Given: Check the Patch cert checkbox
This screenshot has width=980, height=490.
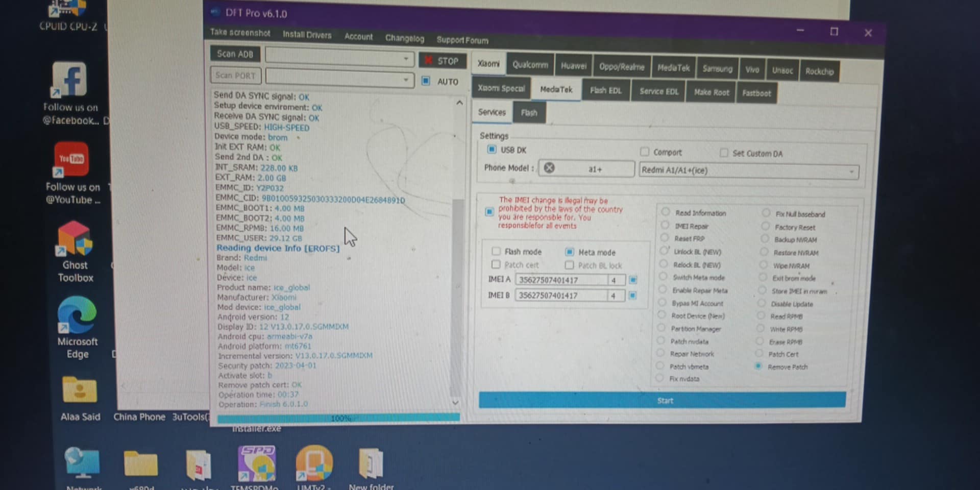Looking at the screenshot, I should 496,264.
